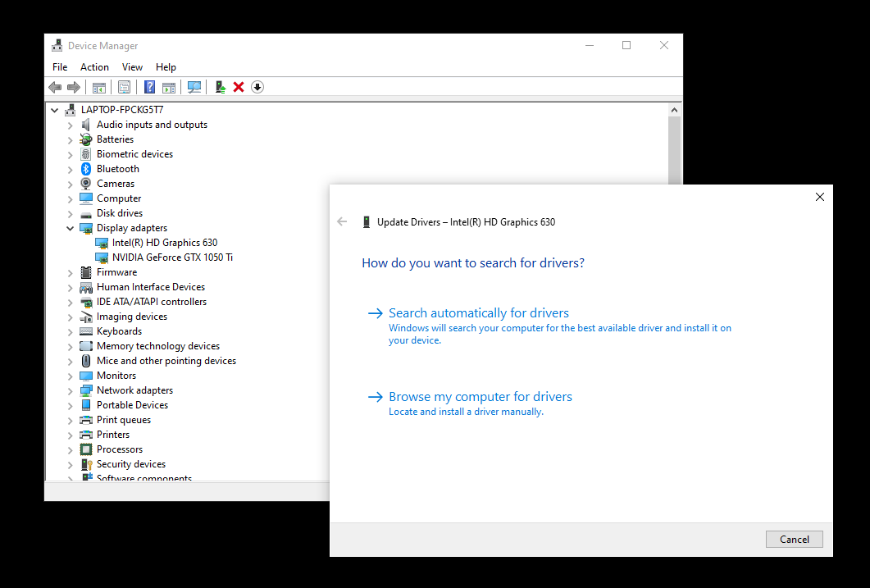The height and width of the screenshot is (588, 870).
Task: Click the blue Help question-mark toolbar icon
Action: click(x=150, y=87)
